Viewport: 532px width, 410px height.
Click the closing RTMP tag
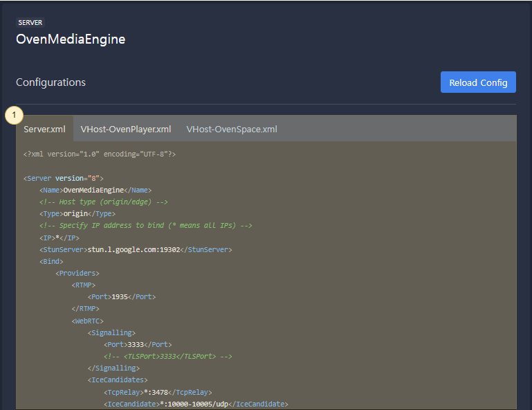[86, 309]
